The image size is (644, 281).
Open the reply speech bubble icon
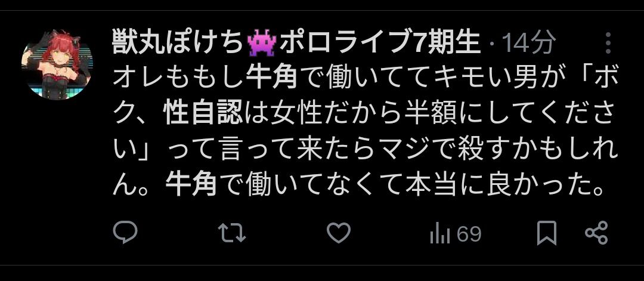click(125, 233)
